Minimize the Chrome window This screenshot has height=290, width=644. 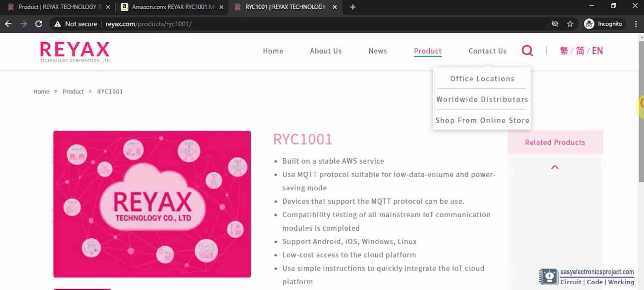pyautogui.click(x=591, y=6)
